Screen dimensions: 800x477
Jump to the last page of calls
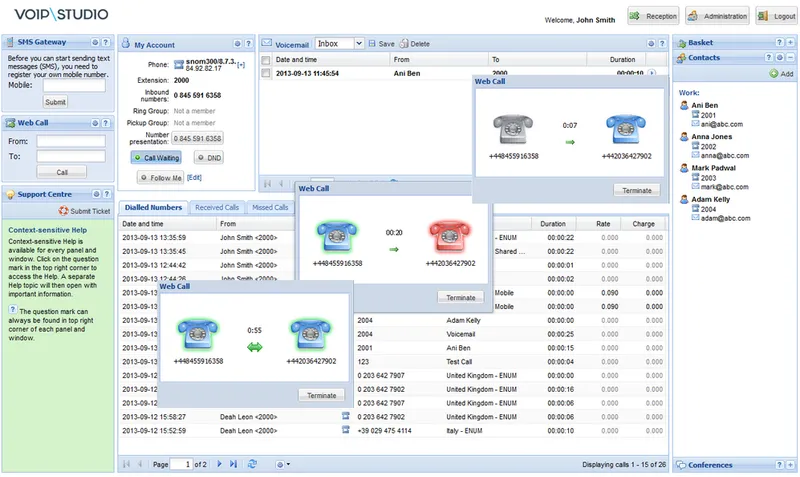233,464
